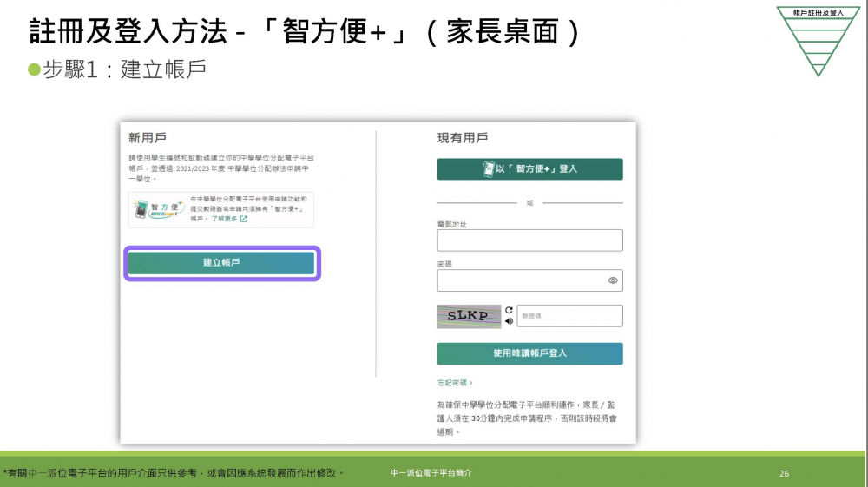Image resolution: width=868 pixels, height=487 pixels.
Task: Click the 驗證碼 verification code field
Action: pos(569,316)
